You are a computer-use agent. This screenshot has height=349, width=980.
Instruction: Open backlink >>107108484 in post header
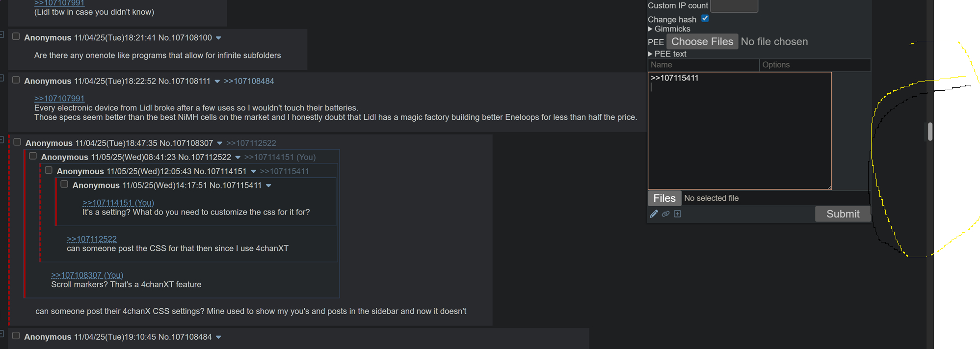pos(249,81)
